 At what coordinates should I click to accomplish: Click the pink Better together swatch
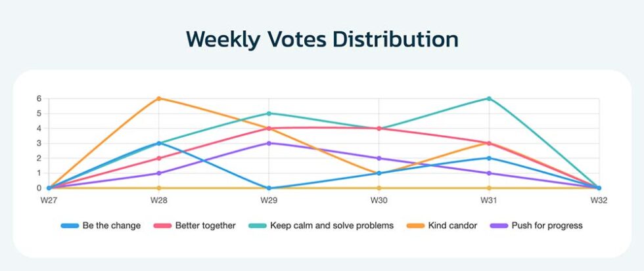coord(162,226)
